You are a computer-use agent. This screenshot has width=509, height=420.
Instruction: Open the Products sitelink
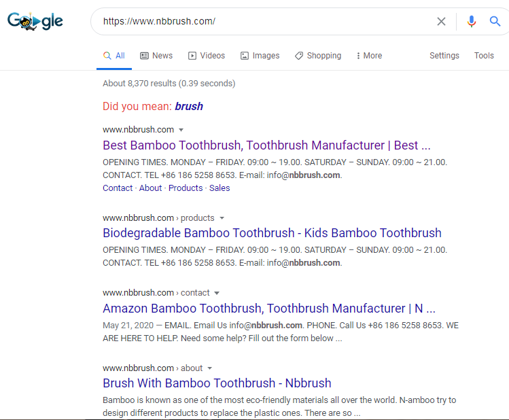click(186, 188)
